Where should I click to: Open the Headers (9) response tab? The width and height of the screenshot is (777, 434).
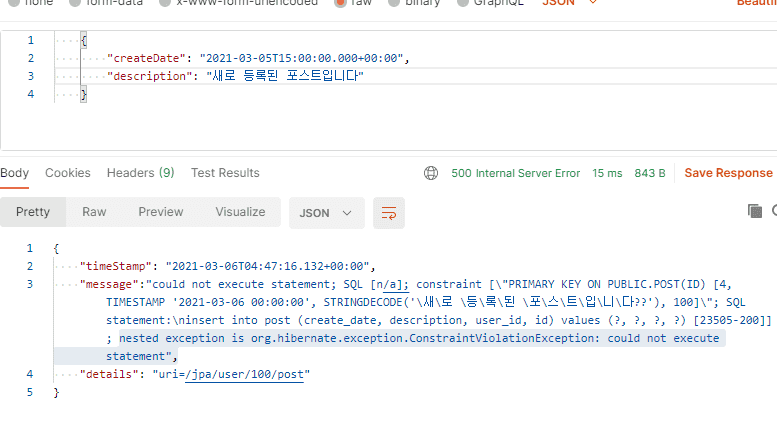click(141, 173)
